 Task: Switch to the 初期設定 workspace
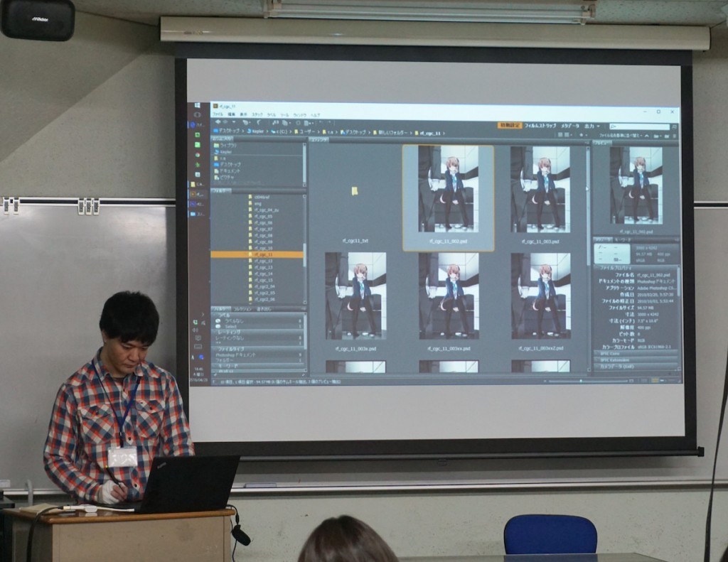coord(510,126)
